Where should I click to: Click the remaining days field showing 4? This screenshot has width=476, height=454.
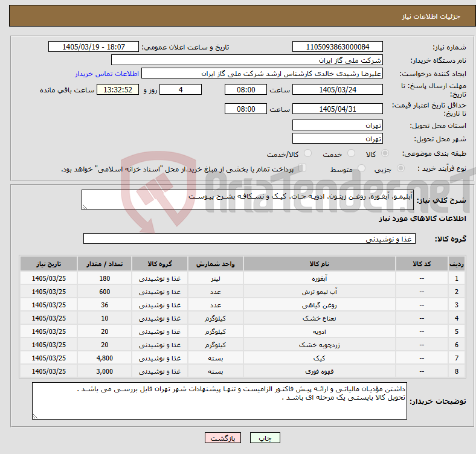point(181,89)
